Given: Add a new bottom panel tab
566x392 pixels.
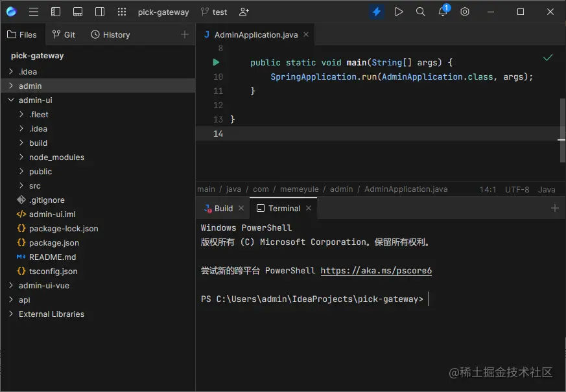Looking at the screenshot, I should 555,208.
